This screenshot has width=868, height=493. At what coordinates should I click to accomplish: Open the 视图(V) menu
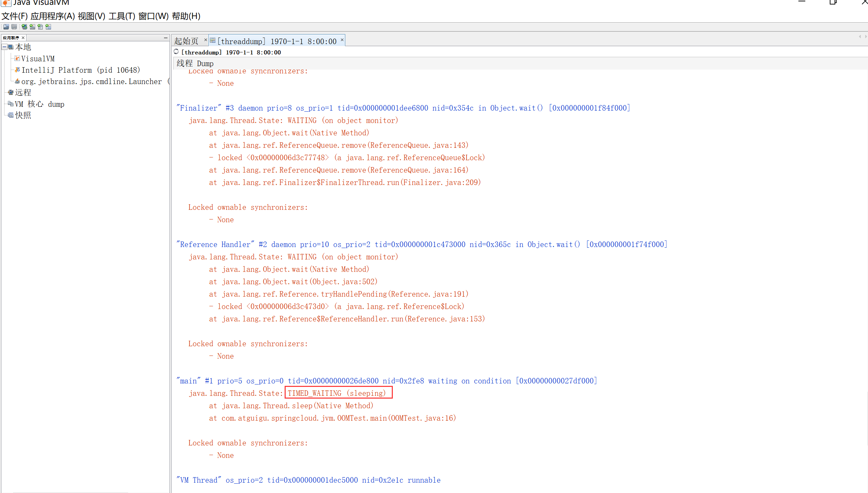tap(91, 16)
